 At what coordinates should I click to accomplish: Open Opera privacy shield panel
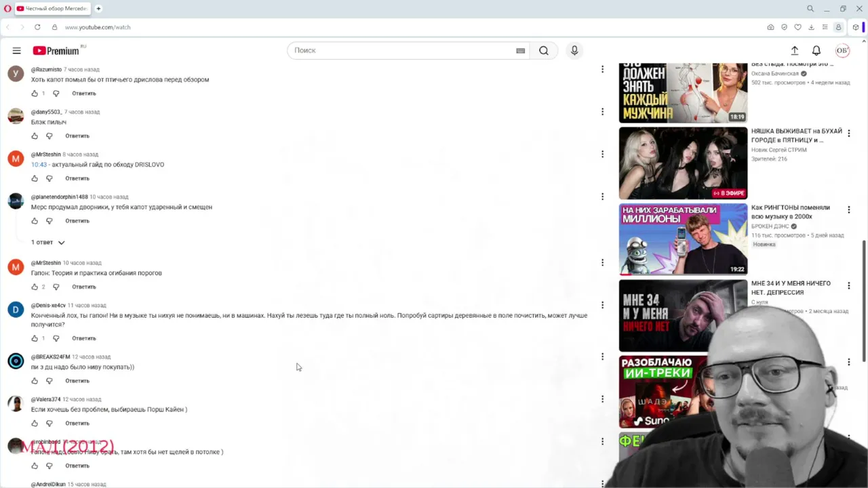click(784, 27)
